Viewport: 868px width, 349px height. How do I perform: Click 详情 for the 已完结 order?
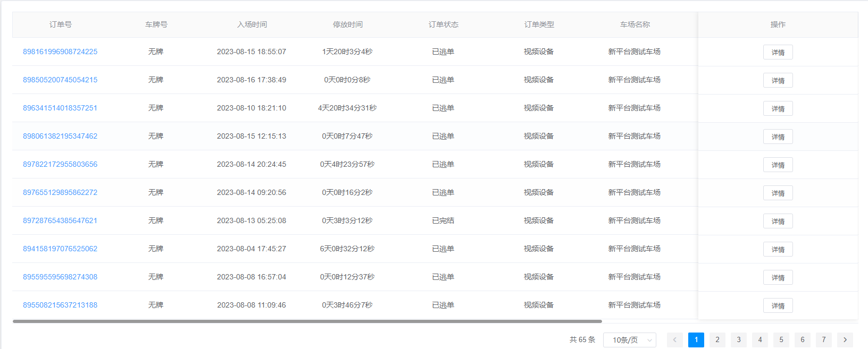tap(778, 221)
